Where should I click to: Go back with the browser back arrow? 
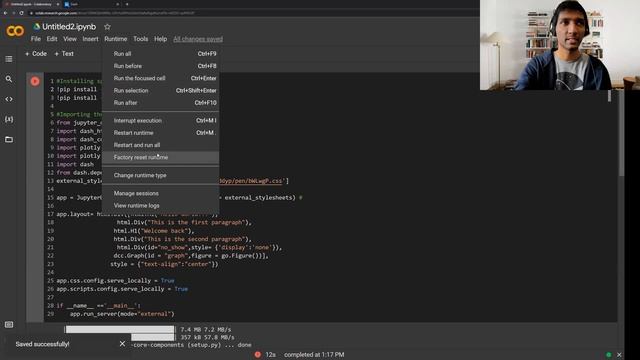tap(5, 13)
